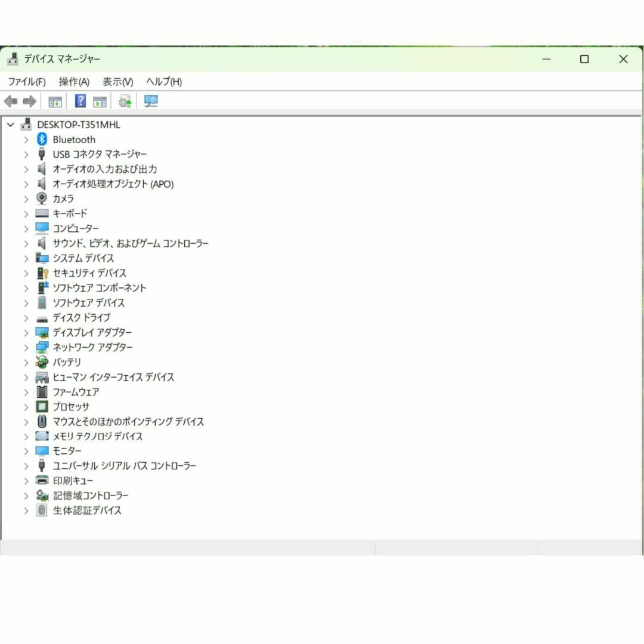Expand the システム デバイス category
Viewport: 644px width, 644px height.
(x=26, y=258)
